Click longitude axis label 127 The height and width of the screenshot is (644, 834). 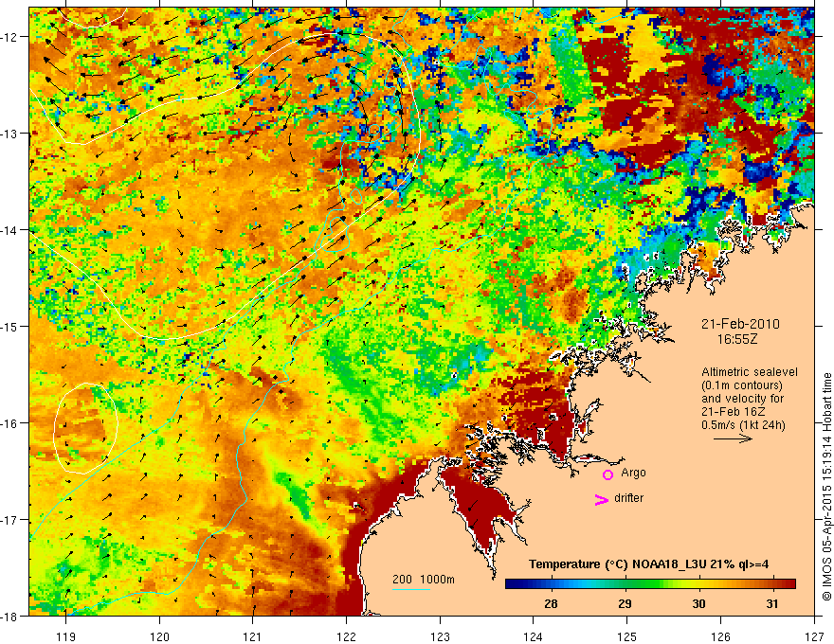pyautogui.click(x=814, y=636)
